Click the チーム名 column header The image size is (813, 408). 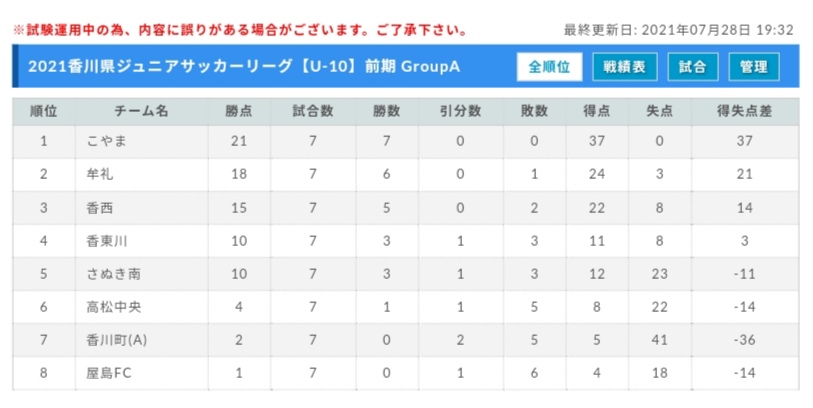[142, 111]
